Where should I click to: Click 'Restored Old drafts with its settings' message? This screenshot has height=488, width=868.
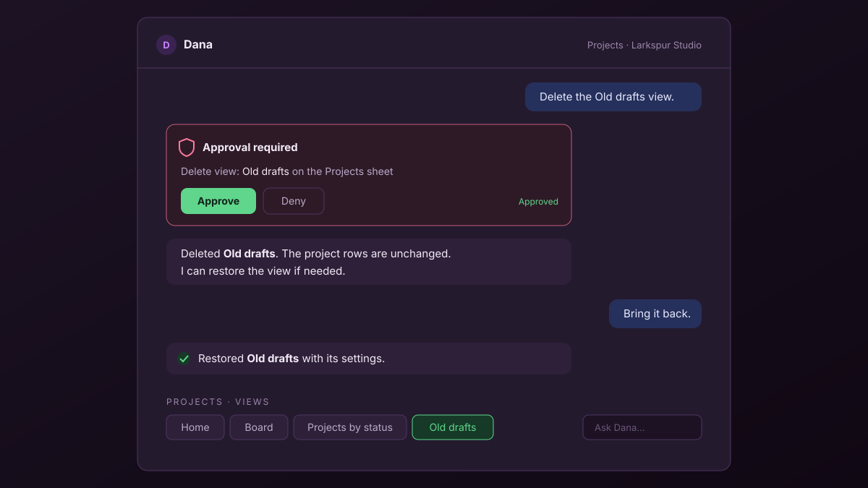tap(369, 359)
